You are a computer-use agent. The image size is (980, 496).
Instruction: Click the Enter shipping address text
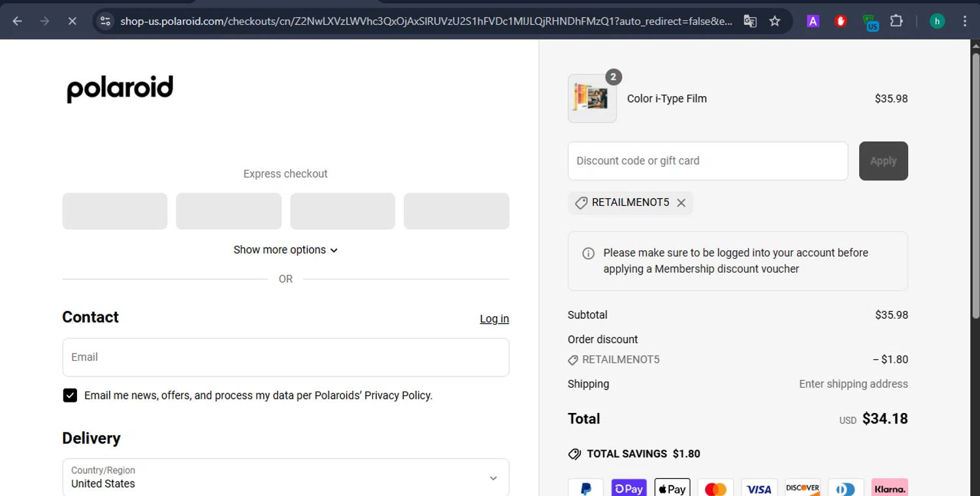tap(853, 384)
